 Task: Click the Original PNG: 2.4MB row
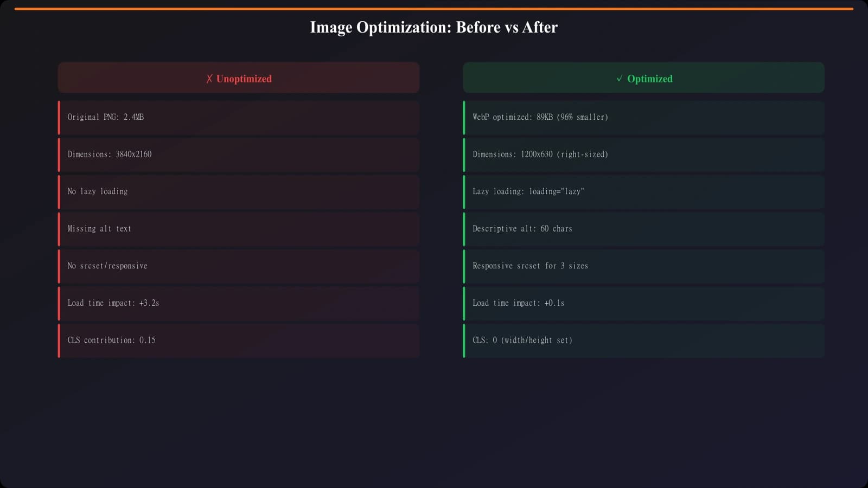tap(239, 117)
